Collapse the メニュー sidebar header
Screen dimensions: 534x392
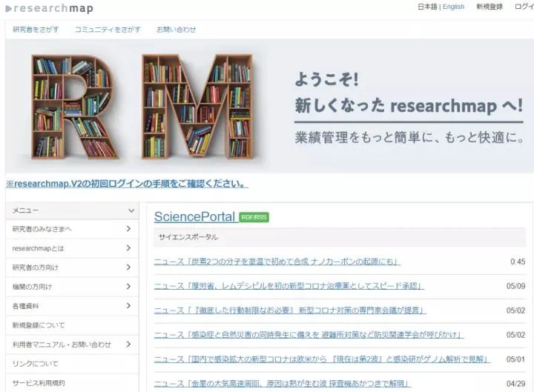click(72, 210)
